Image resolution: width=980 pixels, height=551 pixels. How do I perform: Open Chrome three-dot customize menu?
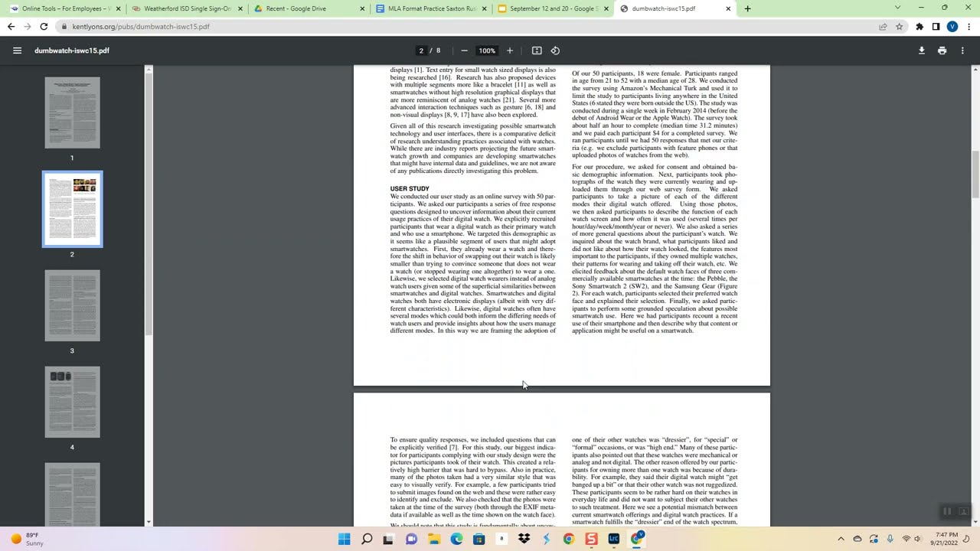click(968, 27)
